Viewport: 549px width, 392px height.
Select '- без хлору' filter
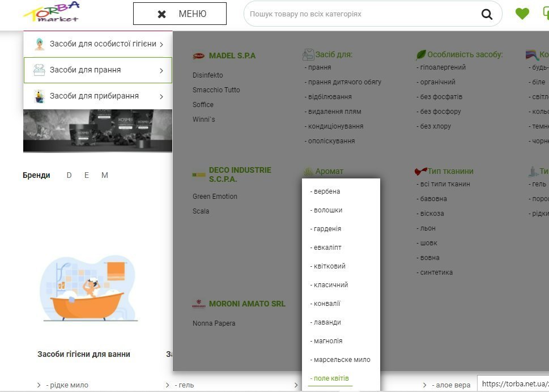(433, 126)
